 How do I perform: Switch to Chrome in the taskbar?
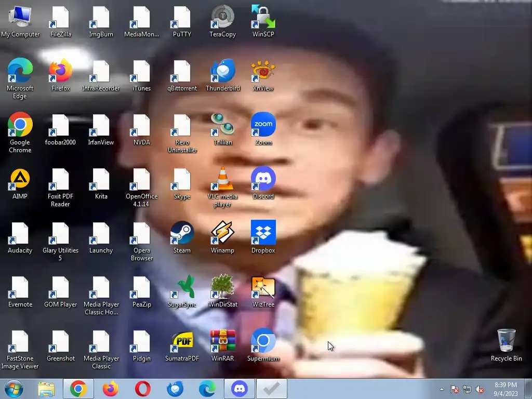pyautogui.click(x=78, y=389)
